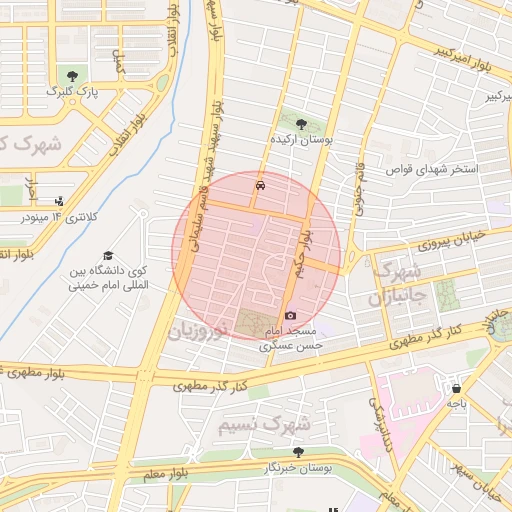Click the شهرک جانبازان district label
This screenshot has height=512, width=512.
(x=397, y=285)
